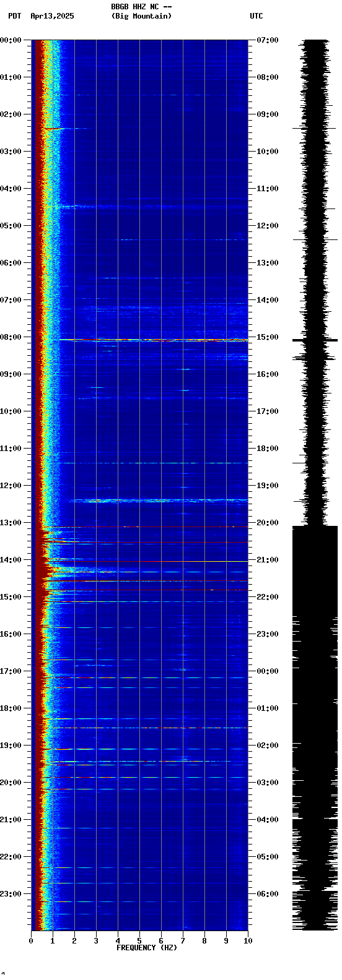Click the 09:00 tick on UTC axis

coord(268,114)
